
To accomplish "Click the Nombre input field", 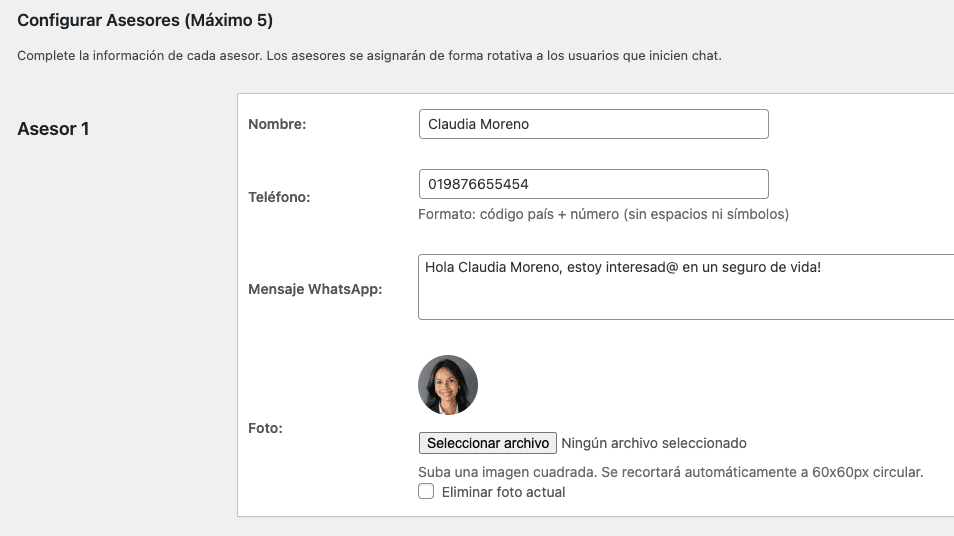I will tap(593, 124).
